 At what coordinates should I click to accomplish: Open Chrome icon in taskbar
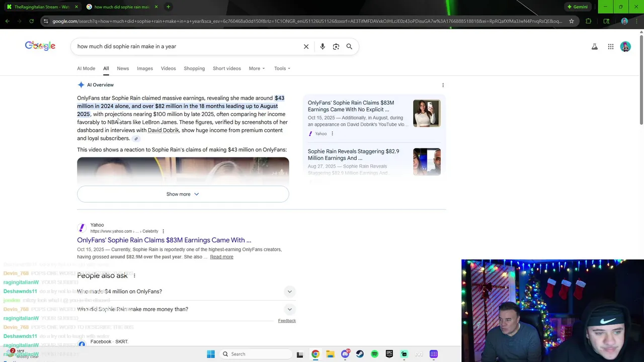[x=315, y=354]
